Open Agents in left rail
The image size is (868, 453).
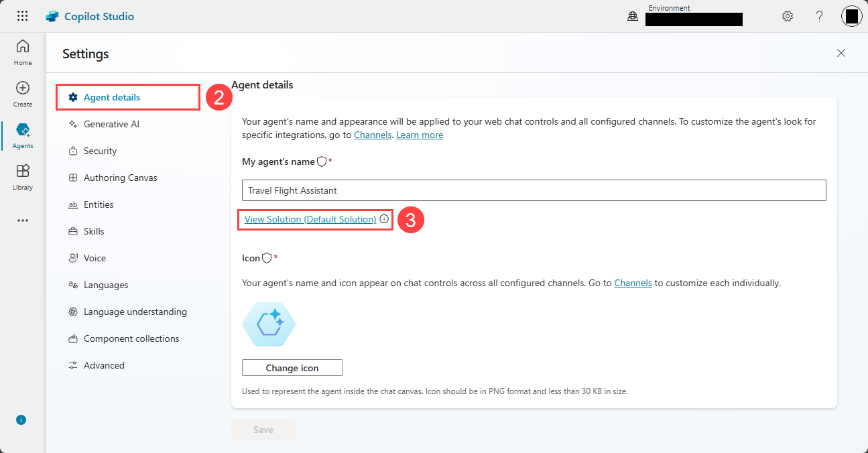23,135
